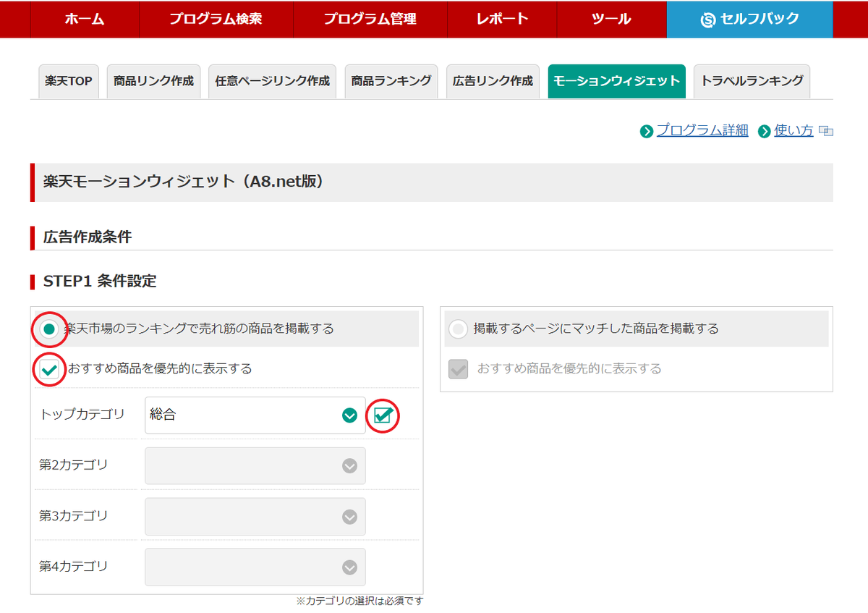Open the プログラム管理 menu

[370, 19]
